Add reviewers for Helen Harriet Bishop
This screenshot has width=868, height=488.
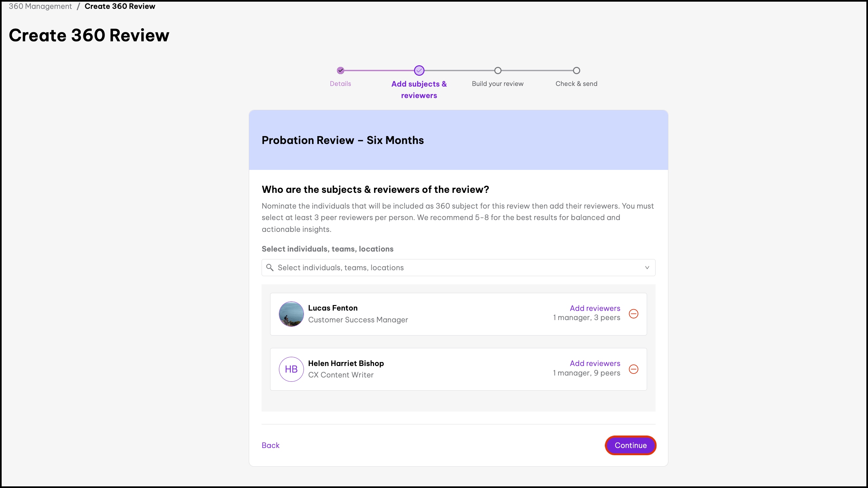(595, 363)
